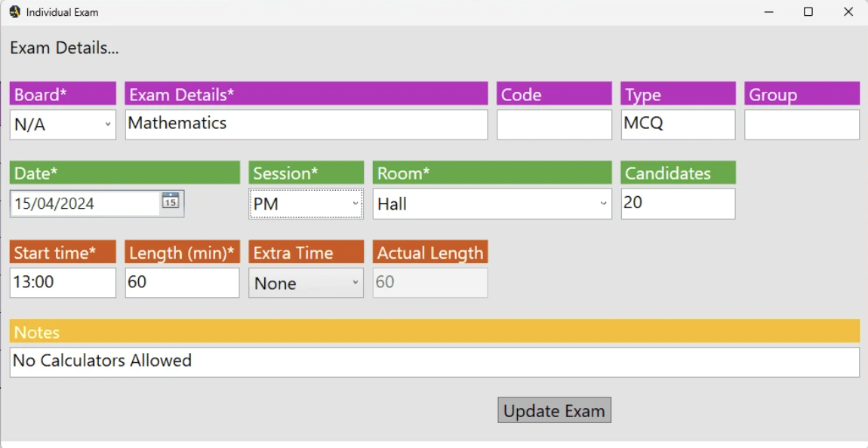Edit the Candidates field showing 20
Viewport: 868px width, 448px height.
(678, 204)
